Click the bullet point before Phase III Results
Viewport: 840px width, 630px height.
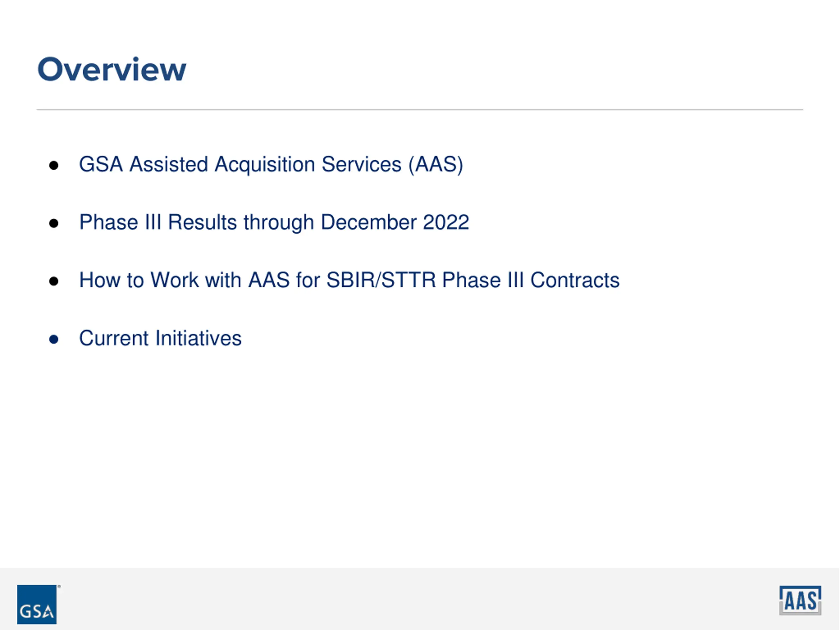coord(54,223)
